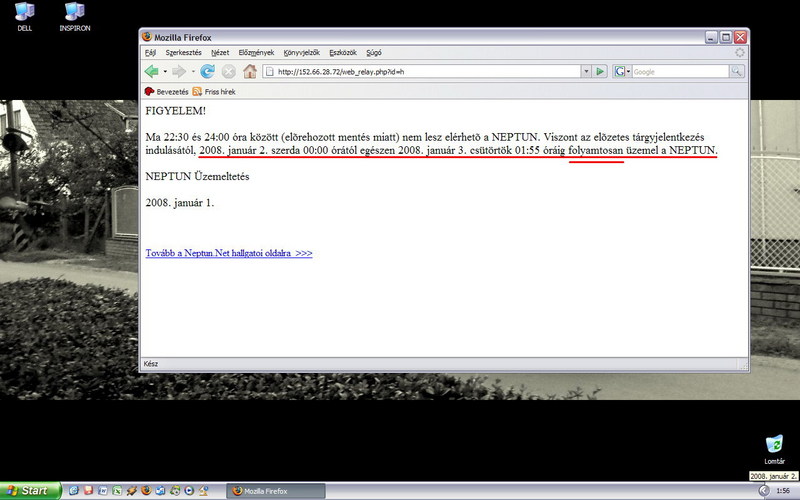This screenshot has width=800, height=500.
Task: Open the Súgó menu
Action: (x=373, y=53)
